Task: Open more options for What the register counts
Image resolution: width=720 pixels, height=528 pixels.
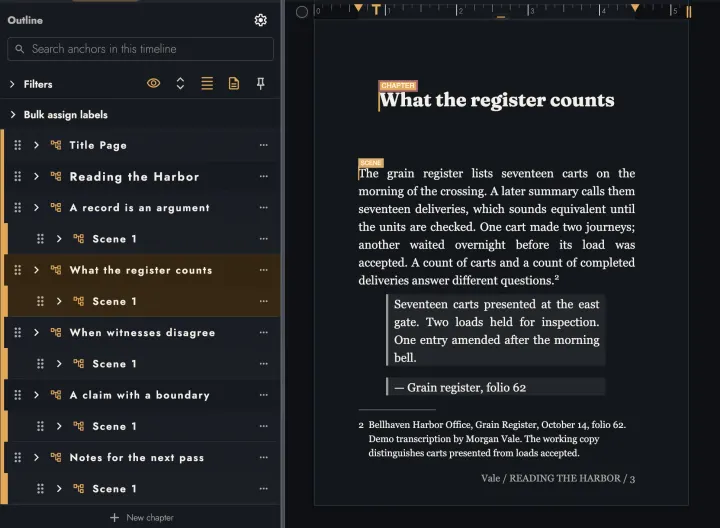Action: tap(264, 270)
